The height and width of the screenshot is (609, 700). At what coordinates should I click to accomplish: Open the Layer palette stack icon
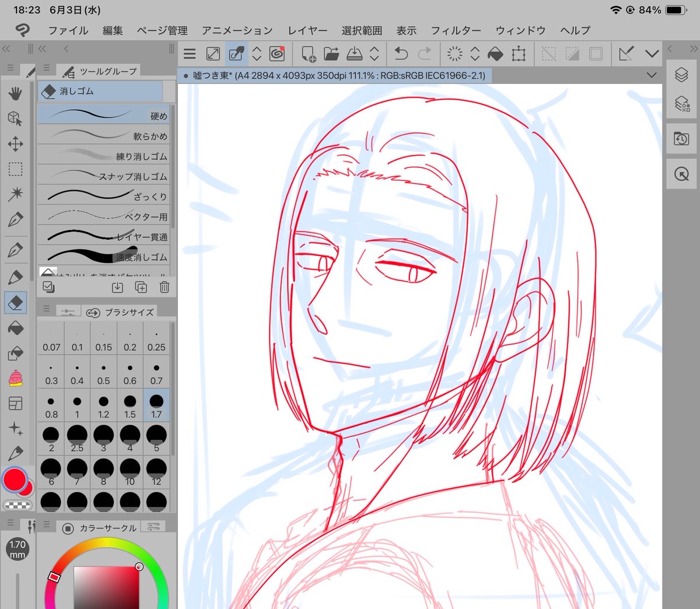point(681,75)
